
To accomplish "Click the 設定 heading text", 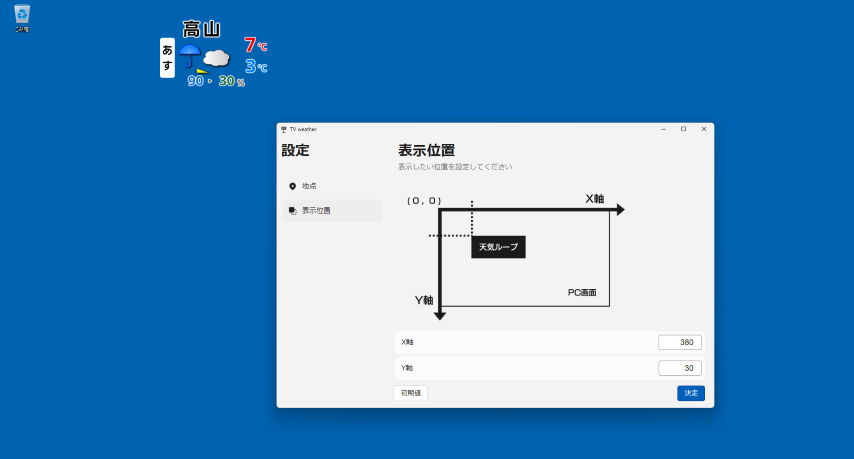I will 295,150.
